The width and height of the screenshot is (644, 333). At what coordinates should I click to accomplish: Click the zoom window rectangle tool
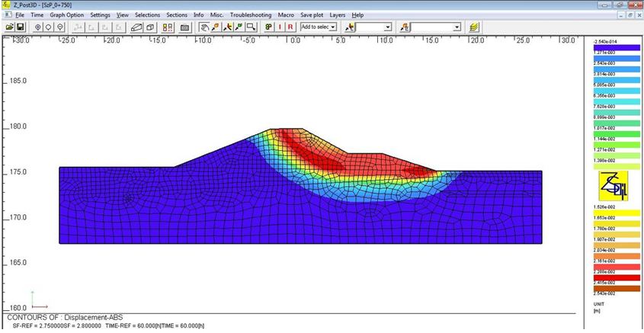coord(251,27)
